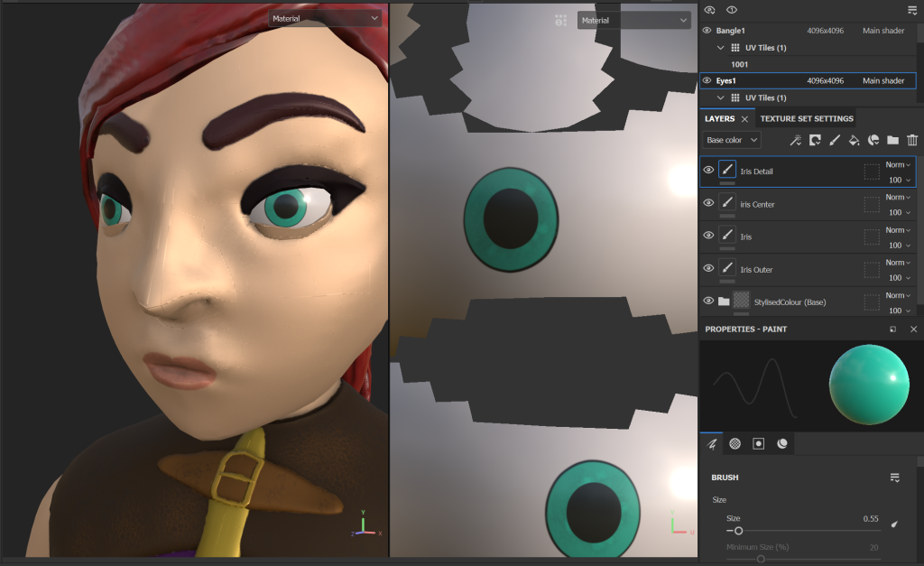924x566 pixels.
Task: Click the add effect magic wand icon
Action: [795, 140]
